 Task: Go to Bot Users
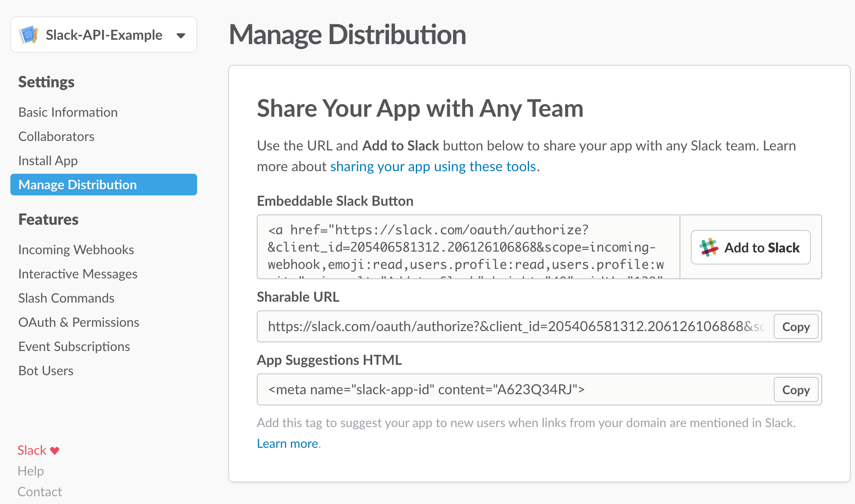click(x=46, y=371)
